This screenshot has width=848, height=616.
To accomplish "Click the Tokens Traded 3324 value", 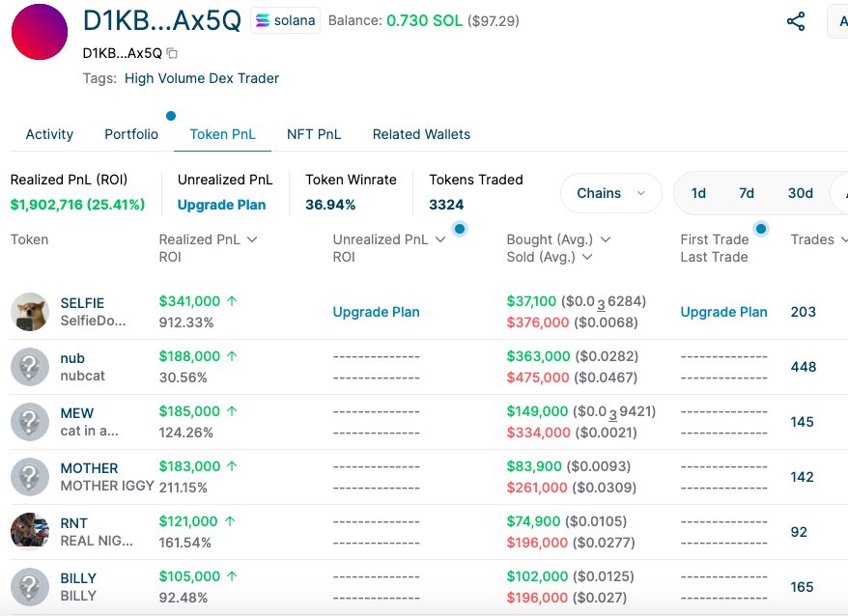I will (446, 205).
